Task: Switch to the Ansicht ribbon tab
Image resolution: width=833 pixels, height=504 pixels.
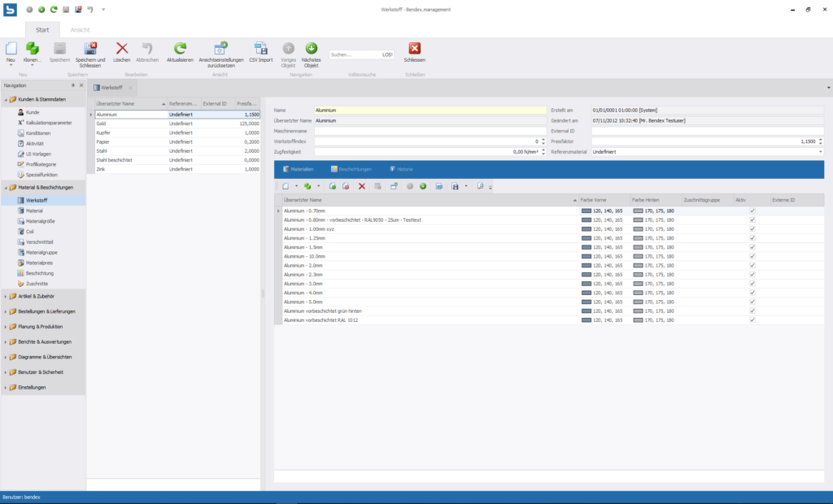Action: [80, 29]
